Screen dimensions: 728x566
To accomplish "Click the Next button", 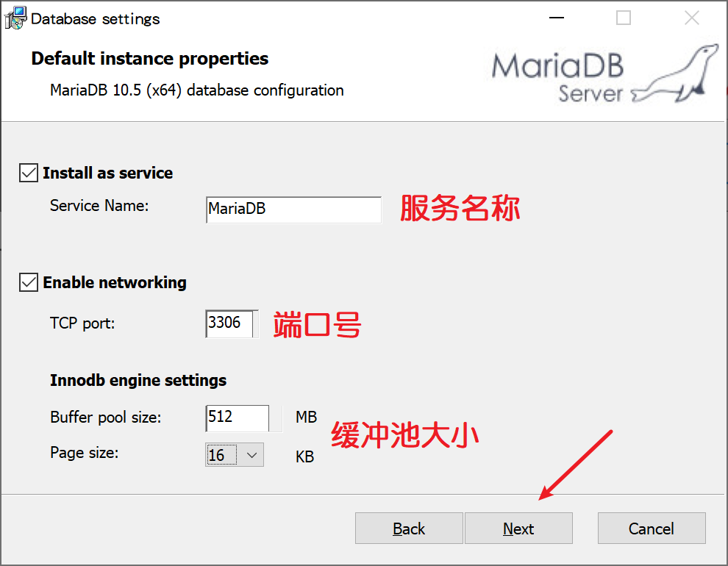I will click(x=518, y=528).
